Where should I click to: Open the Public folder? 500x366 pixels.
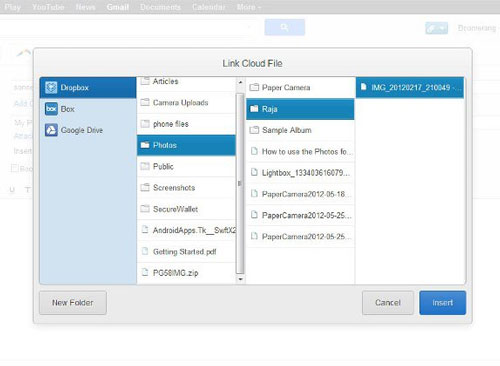(x=186, y=166)
